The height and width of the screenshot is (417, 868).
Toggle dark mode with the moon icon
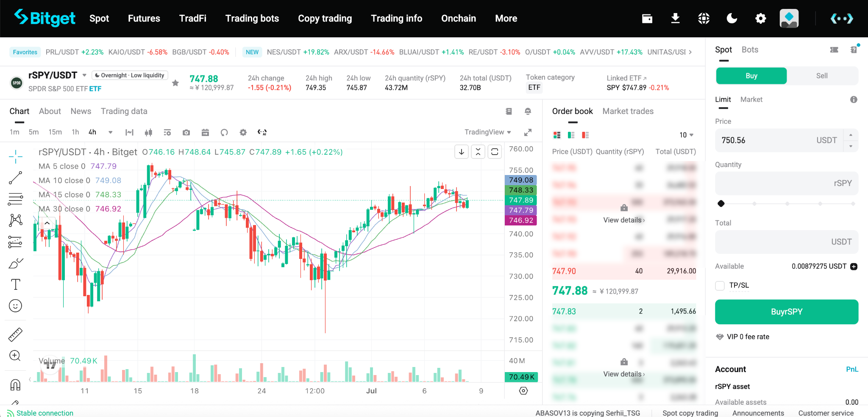point(732,18)
